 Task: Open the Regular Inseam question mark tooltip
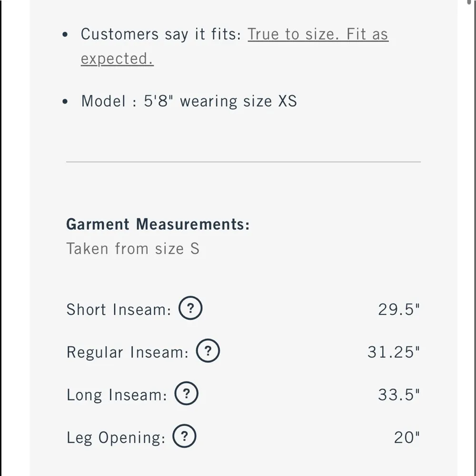pyautogui.click(x=208, y=351)
